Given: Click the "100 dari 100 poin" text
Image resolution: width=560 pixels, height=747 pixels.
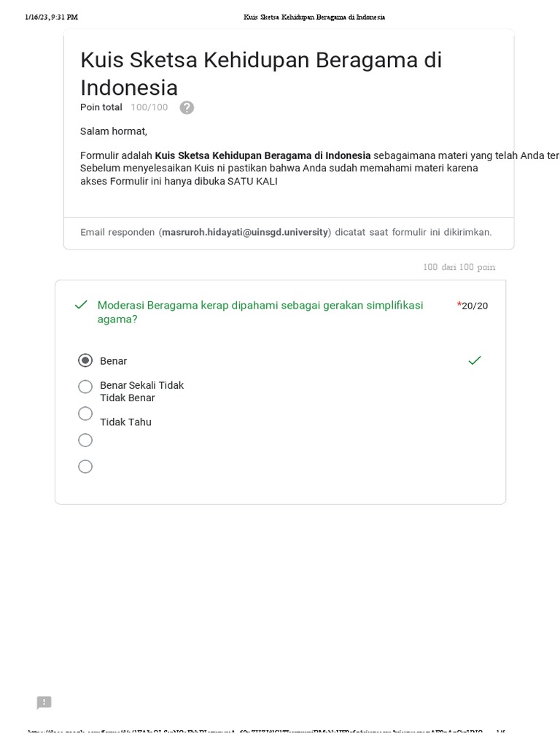Looking at the screenshot, I should coord(459,267).
